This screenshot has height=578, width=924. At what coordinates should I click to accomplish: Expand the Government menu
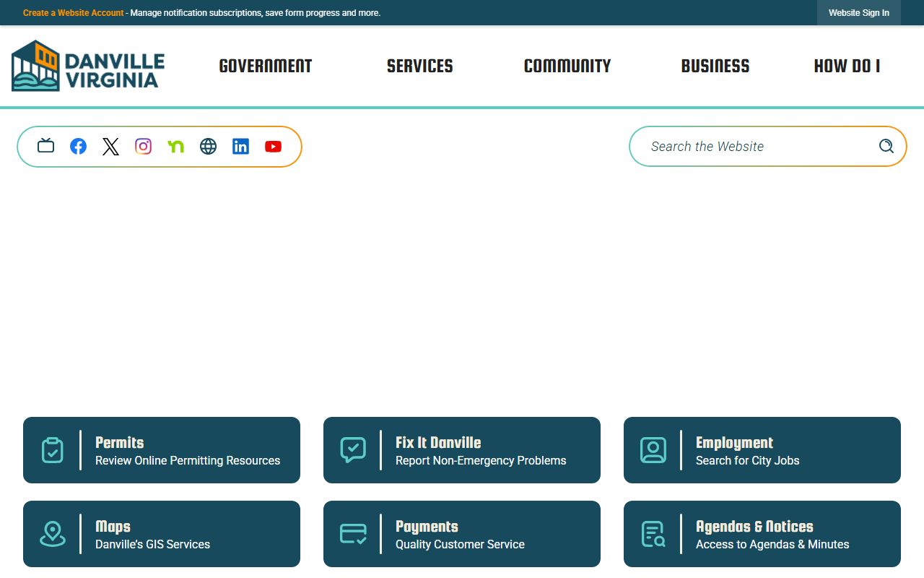[265, 66]
